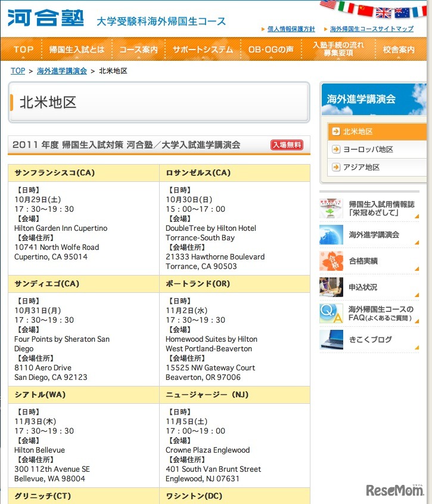The width and height of the screenshot is (432, 504).
Task: Open the TOP navigation menu item
Action: 23,49
